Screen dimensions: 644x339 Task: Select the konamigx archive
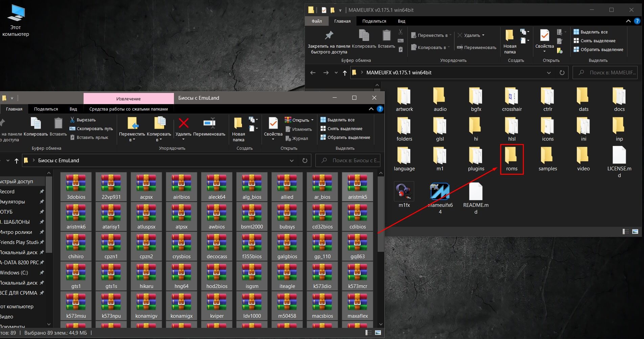181,306
